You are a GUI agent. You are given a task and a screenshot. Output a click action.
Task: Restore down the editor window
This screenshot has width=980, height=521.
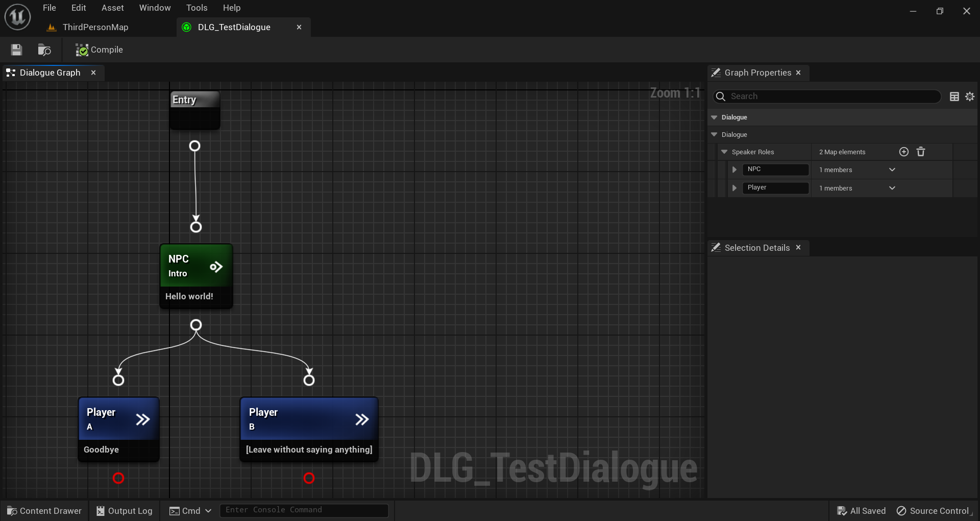940,11
